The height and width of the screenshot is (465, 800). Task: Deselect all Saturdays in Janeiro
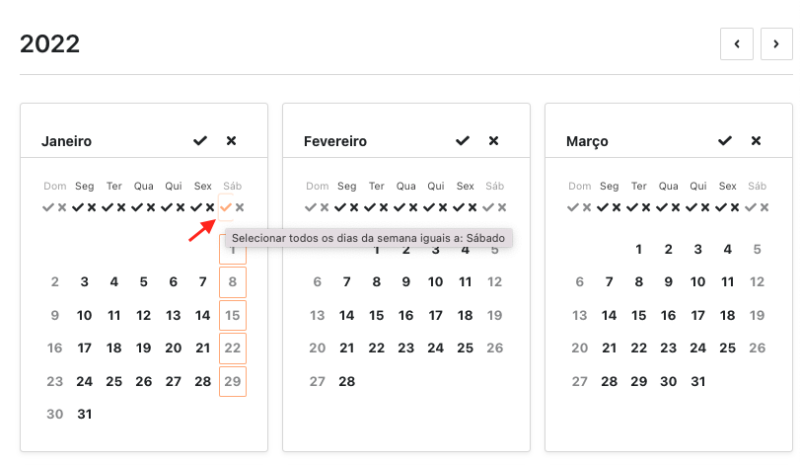click(240, 207)
